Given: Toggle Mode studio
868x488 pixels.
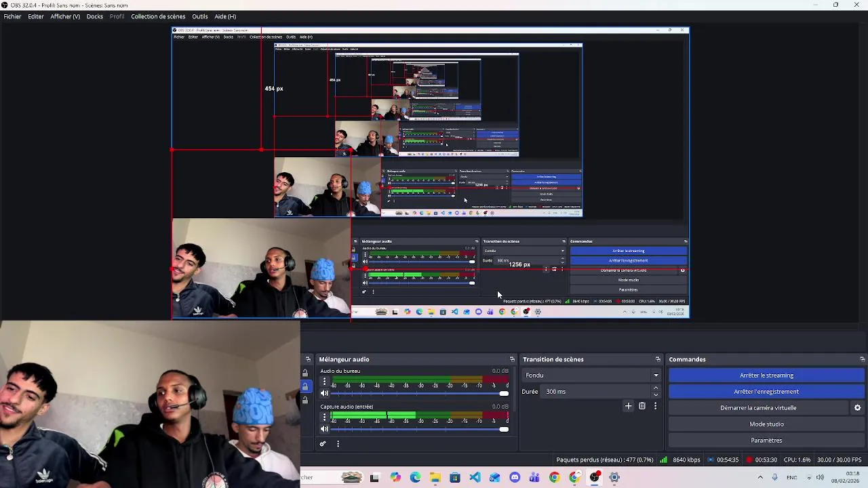Looking at the screenshot, I should pyautogui.click(x=766, y=424).
